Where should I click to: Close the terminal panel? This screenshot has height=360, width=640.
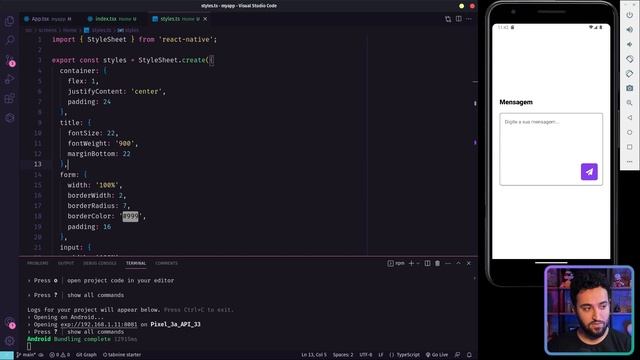[469, 263]
